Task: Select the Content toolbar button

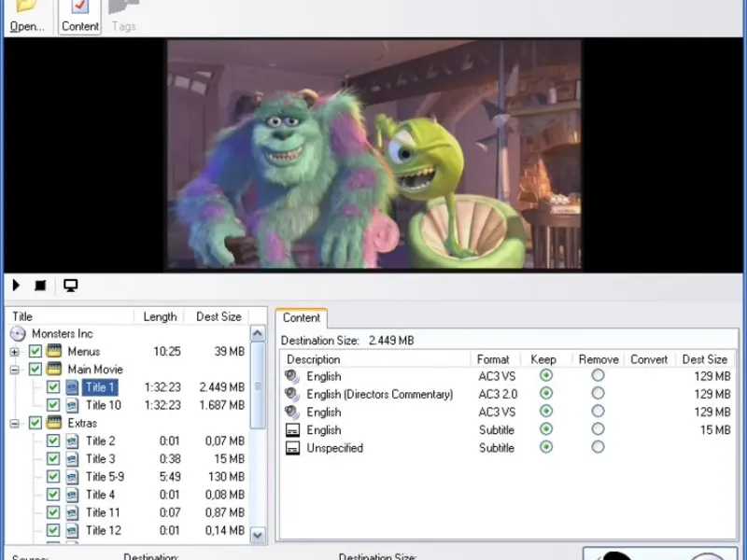Action: point(80,17)
